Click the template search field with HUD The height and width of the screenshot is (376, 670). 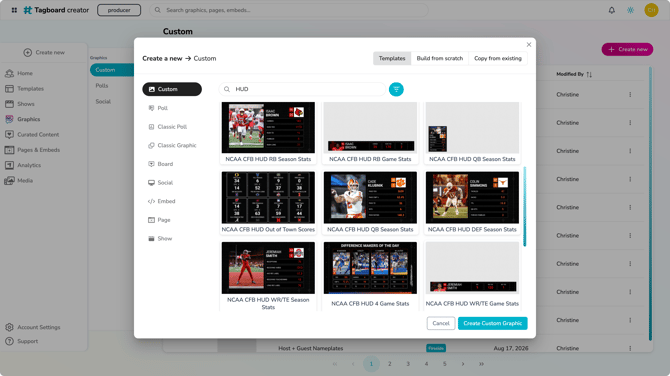coord(303,89)
